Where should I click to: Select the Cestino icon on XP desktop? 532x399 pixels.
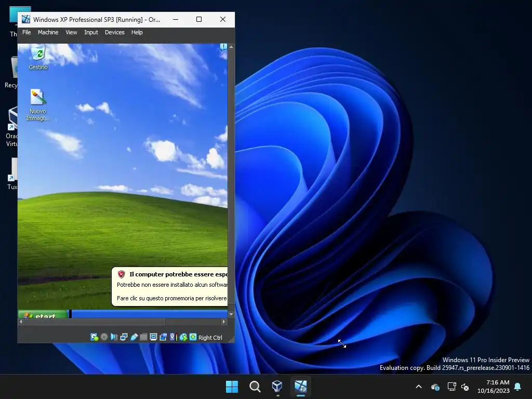tap(38, 58)
